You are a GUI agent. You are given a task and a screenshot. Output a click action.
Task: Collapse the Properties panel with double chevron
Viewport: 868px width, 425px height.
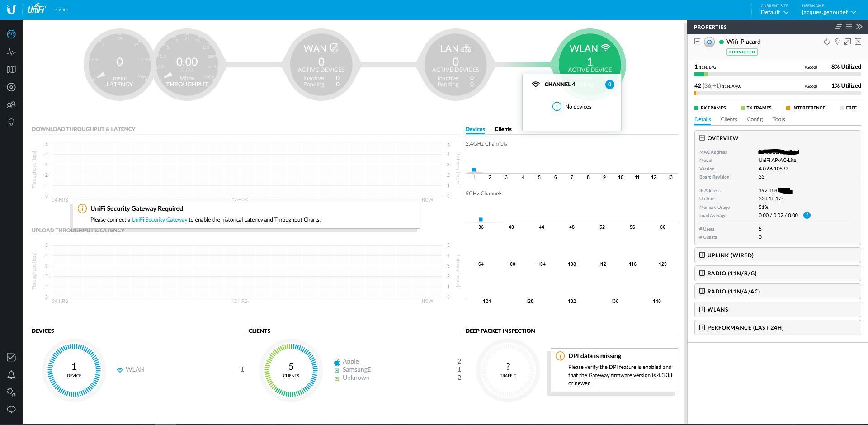coord(859,27)
